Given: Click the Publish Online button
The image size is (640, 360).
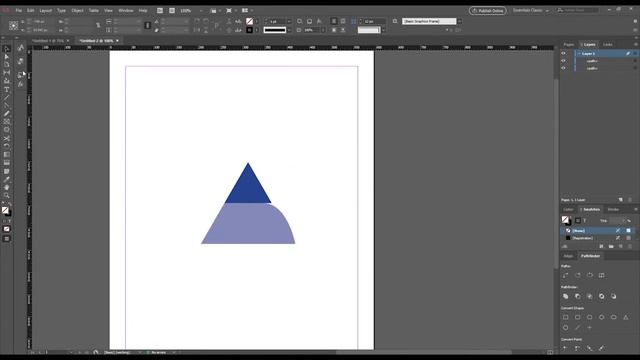Looking at the screenshot, I should (x=487, y=11).
